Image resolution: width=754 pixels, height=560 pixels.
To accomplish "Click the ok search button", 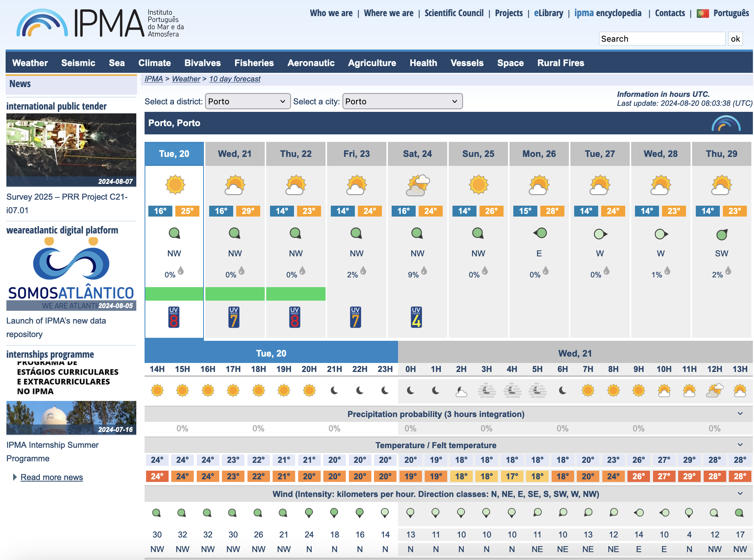I will (736, 39).
